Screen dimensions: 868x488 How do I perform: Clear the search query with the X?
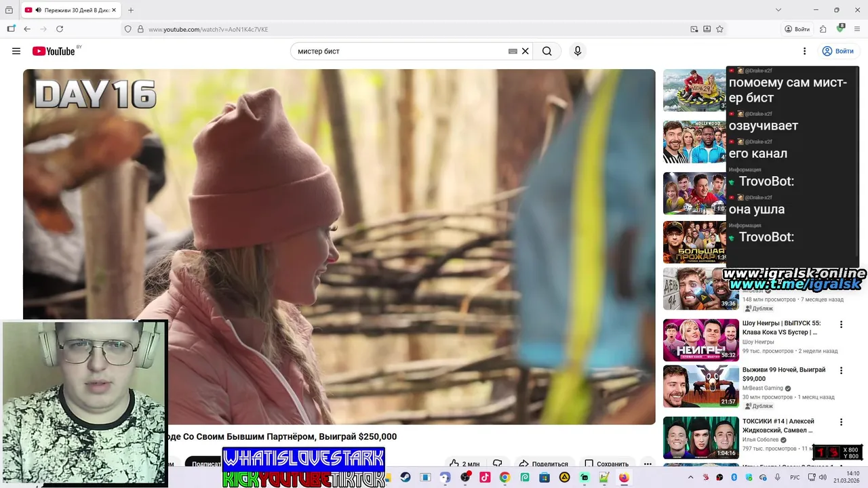click(525, 51)
